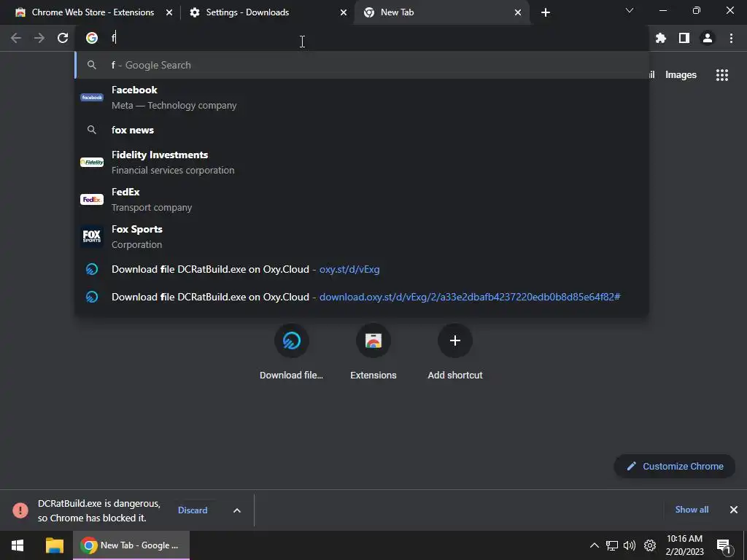The width and height of the screenshot is (747, 560).
Task: Reload the current page
Action: (x=63, y=38)
